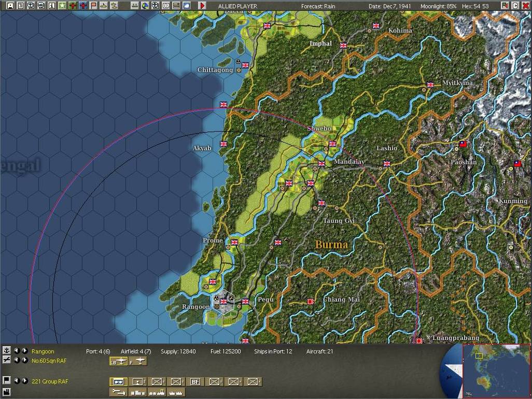Open the Rangoon base name link
The height and width of the screenshot is (399, 532).
coord(43,351)
